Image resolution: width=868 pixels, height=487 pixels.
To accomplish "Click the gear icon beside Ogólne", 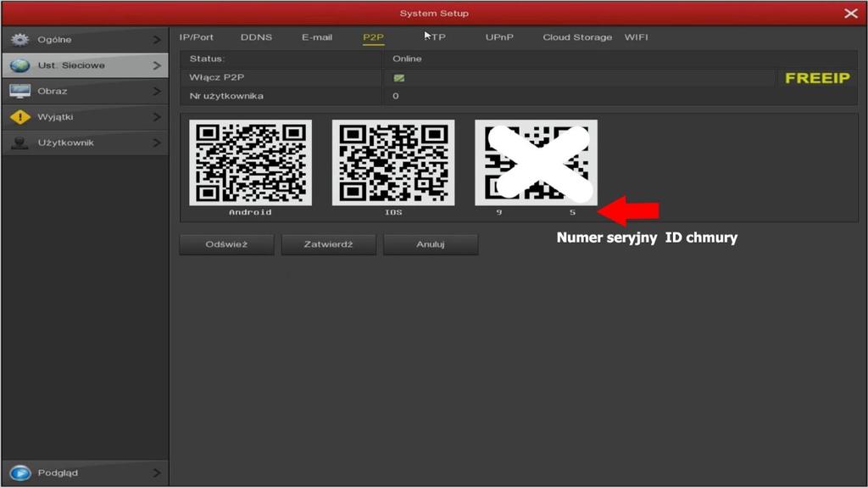I will [x=20, y=39].
